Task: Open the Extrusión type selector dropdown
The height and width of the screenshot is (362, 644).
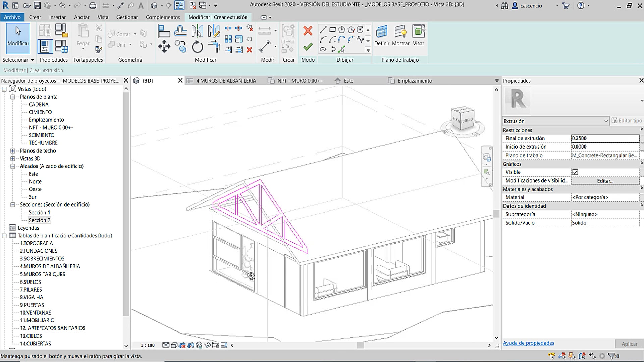Action: coord(606,121)
